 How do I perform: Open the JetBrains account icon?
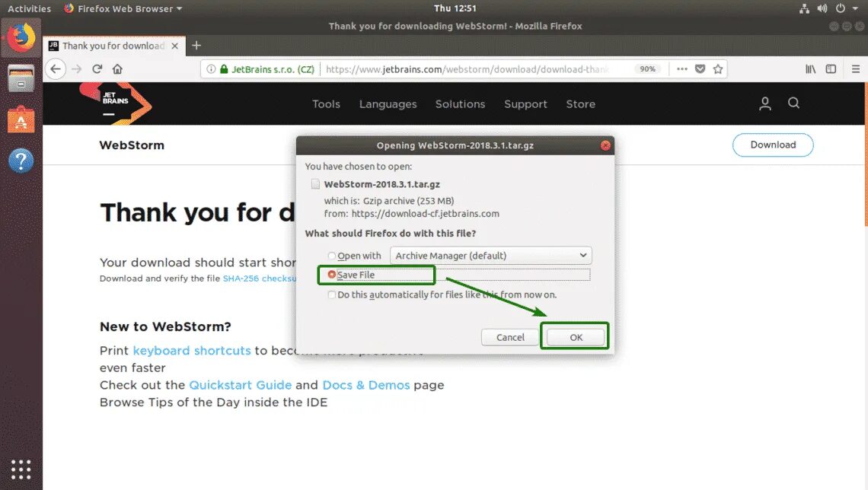(x=765, y=103)
